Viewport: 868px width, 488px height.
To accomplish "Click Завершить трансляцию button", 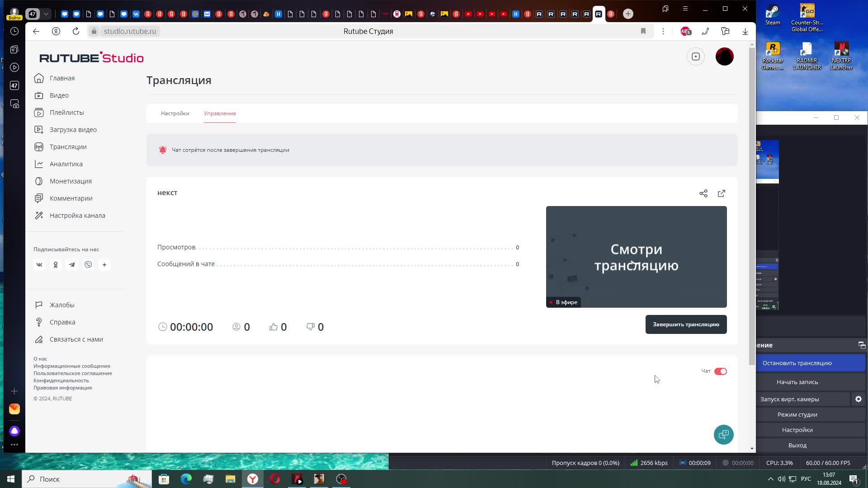I will pos(686,324).
